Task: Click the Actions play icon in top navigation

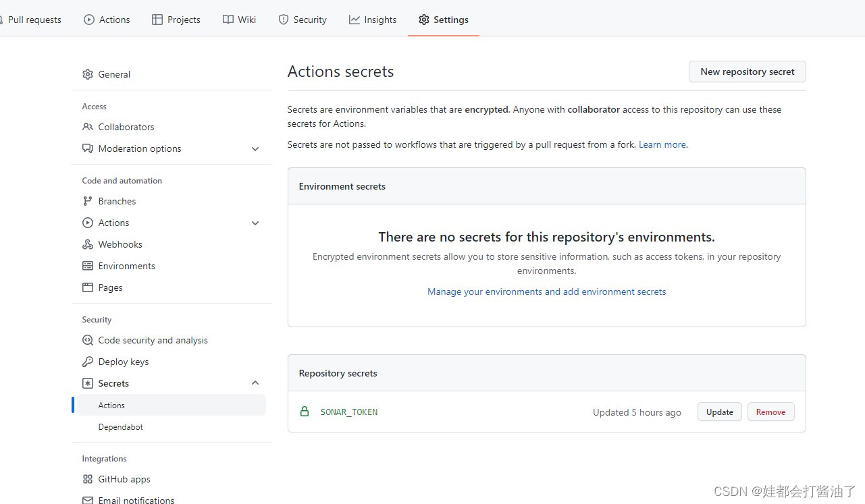Action: click(x=89, y=20)
